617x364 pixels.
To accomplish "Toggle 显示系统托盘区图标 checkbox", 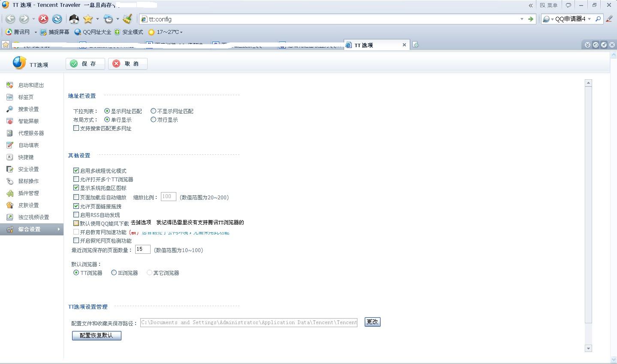I will coord(76,188).
